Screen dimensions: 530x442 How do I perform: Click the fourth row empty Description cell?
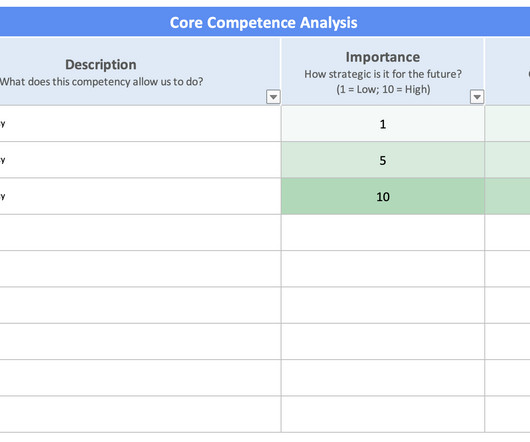[x=140, y=232]
